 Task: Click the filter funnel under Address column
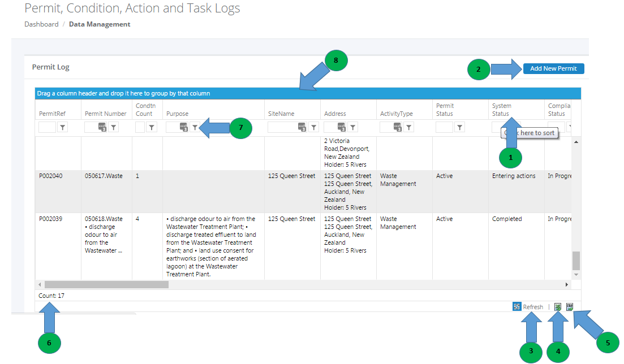[352, 127]
